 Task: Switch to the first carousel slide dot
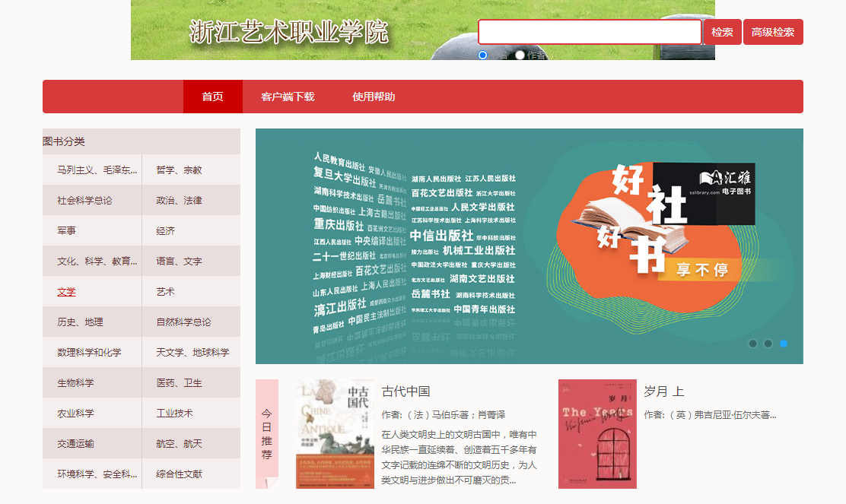tap(752, 344)
